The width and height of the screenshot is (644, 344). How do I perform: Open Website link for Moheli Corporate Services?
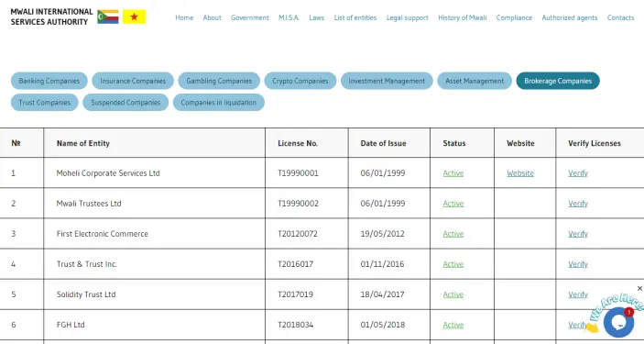(520, 173)
